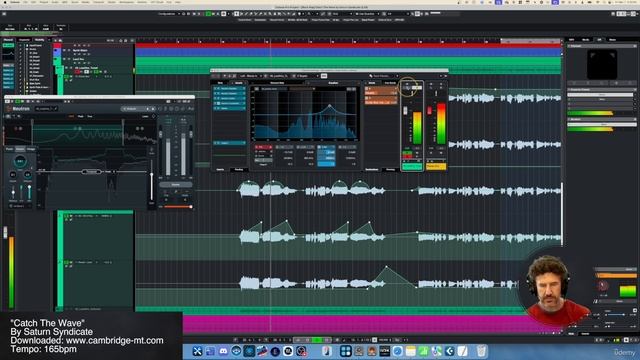The image size is (640, 360).
Task: Click the blue Synth Bass event lane
Action: point(349,52)
